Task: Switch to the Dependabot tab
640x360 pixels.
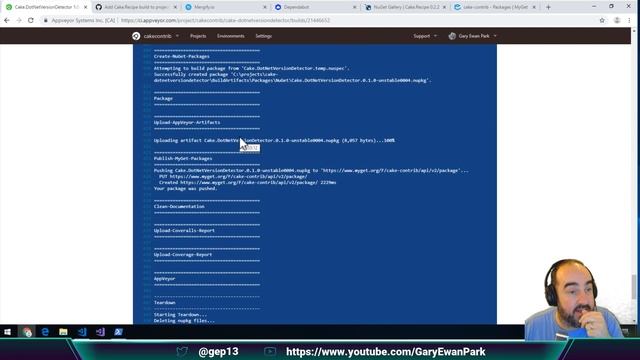Action: (x=315, y=7)
